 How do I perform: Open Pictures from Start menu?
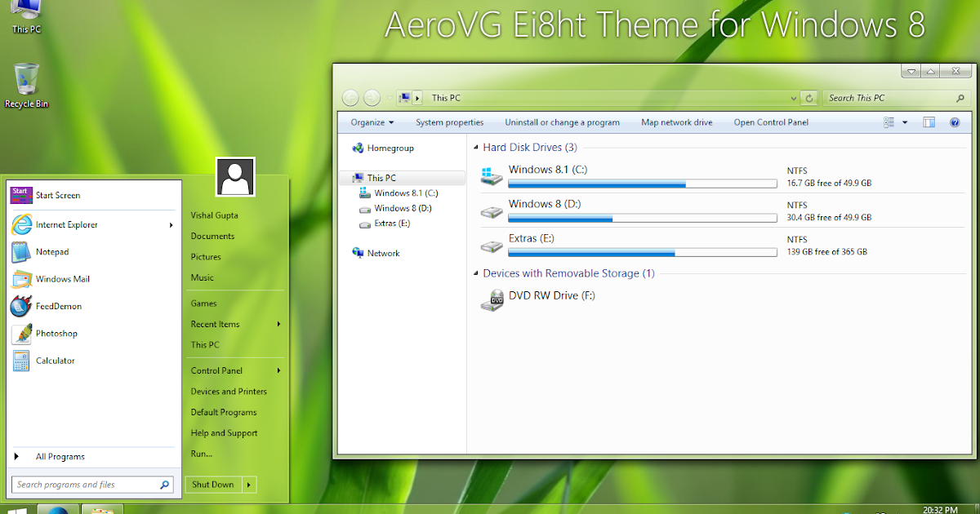(206, 257)
